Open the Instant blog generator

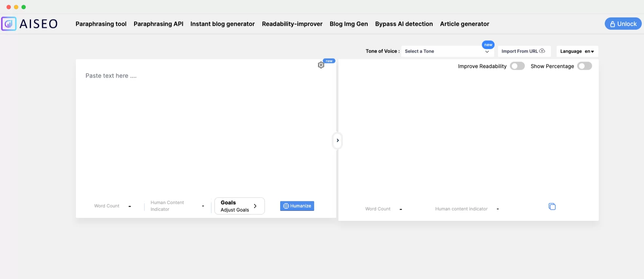tap(223, 24)
